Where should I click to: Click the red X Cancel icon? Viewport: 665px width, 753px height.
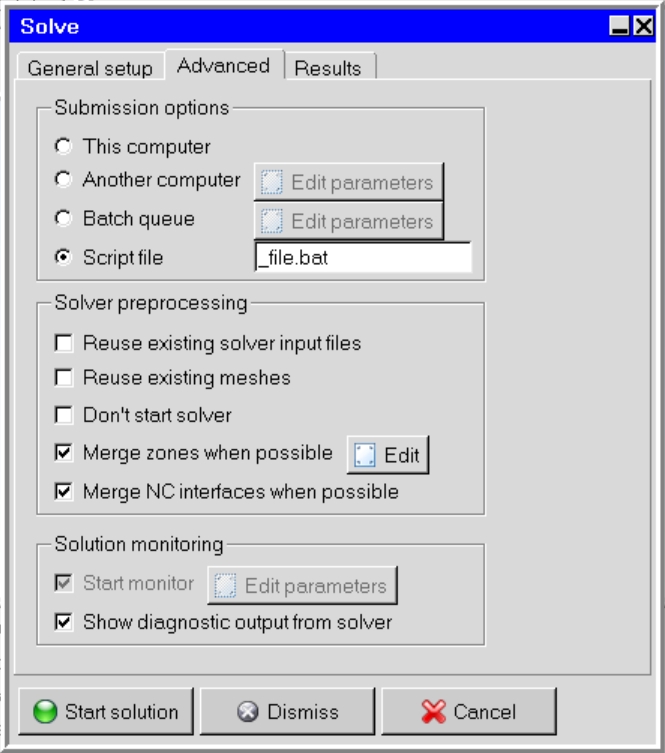[433, 712]
